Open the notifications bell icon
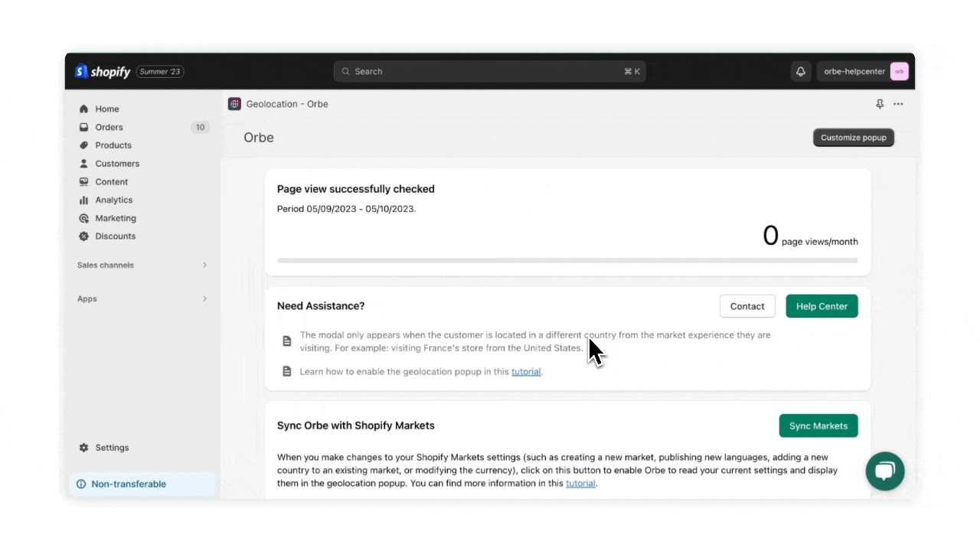Image resolution: width=980 pixels, height=551 pixels. click(801, 71)
